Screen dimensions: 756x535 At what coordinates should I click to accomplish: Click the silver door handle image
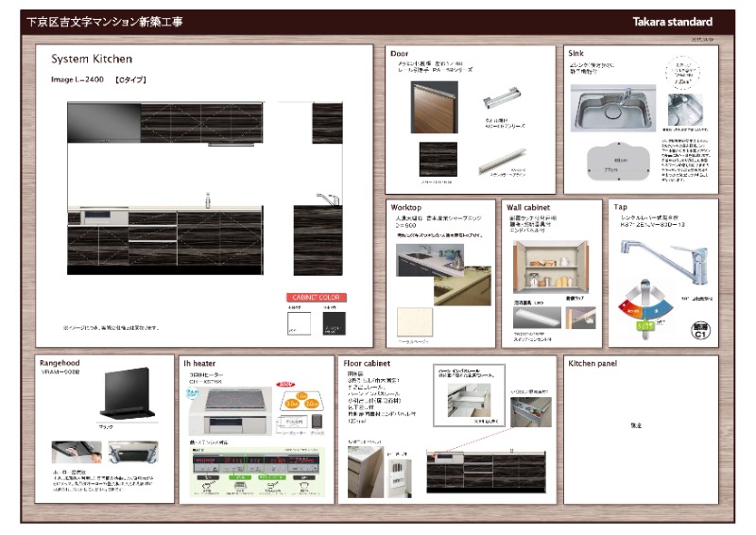pyautogui.click(x=501, y=101)
